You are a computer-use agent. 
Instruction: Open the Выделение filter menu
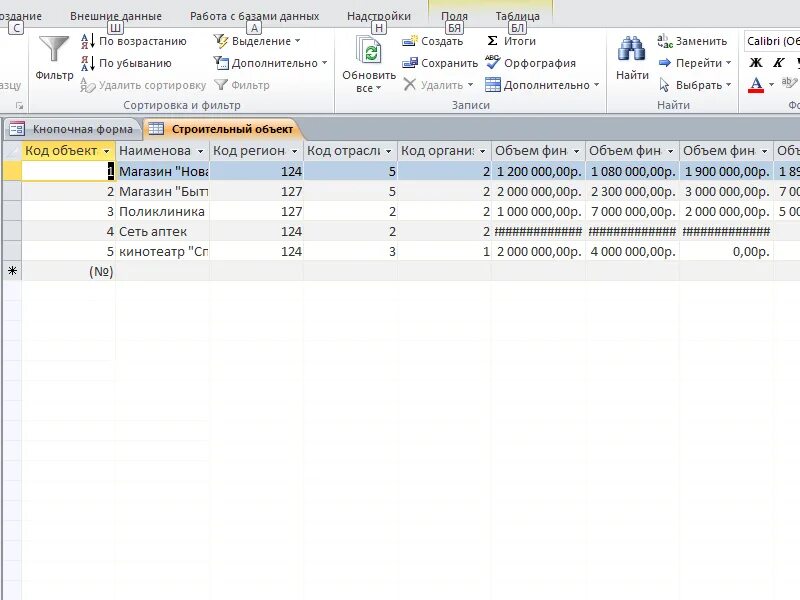point(257,41)
